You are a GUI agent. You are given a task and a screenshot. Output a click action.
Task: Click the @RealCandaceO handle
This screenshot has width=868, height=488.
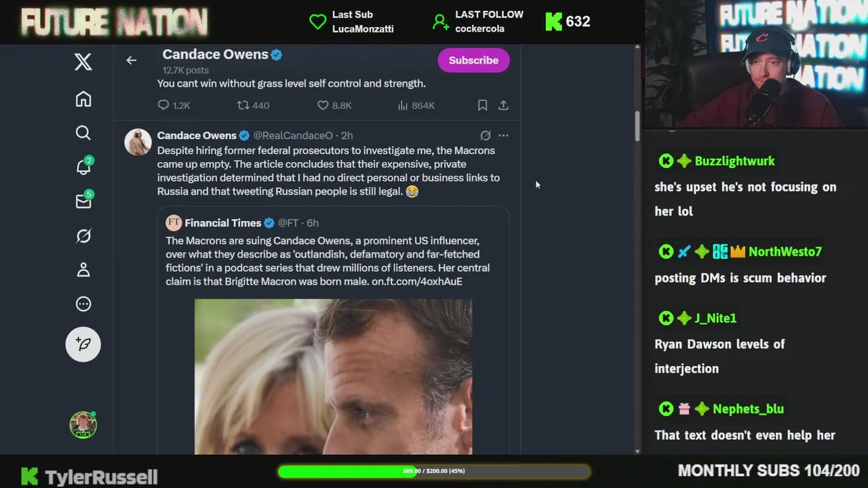(x=293, y=136)
